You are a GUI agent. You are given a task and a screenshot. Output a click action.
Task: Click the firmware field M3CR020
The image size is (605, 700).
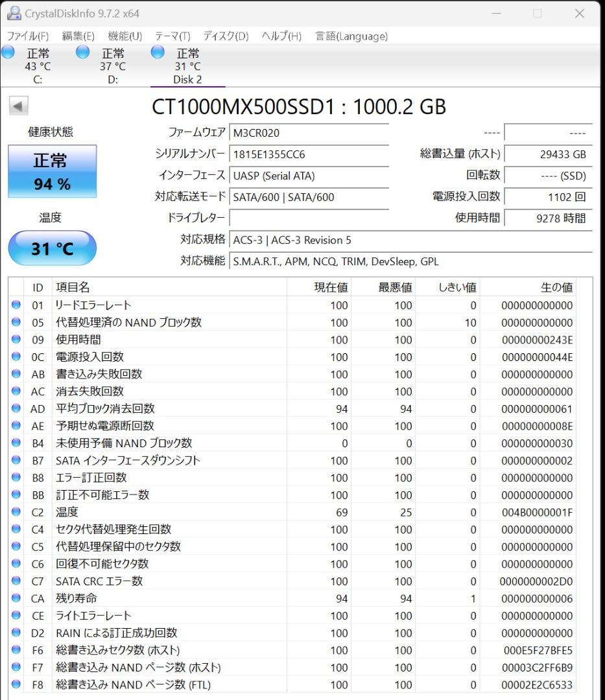(309, 133)
